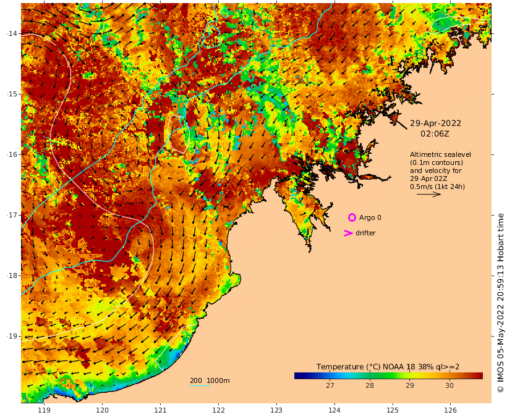The image size is (507, 420).
Task: Click the longitude label 122
Action: click(x=218, y=410)
